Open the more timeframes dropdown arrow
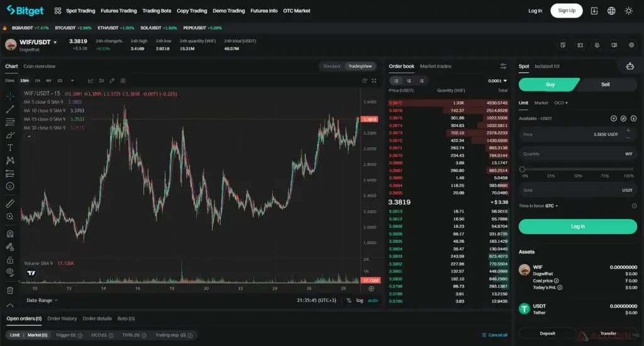 [72, 81]
